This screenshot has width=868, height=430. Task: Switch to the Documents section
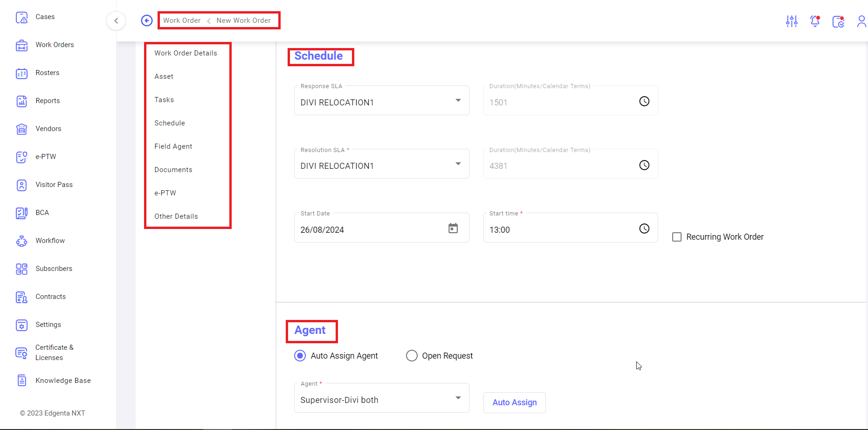coord(173,170)
